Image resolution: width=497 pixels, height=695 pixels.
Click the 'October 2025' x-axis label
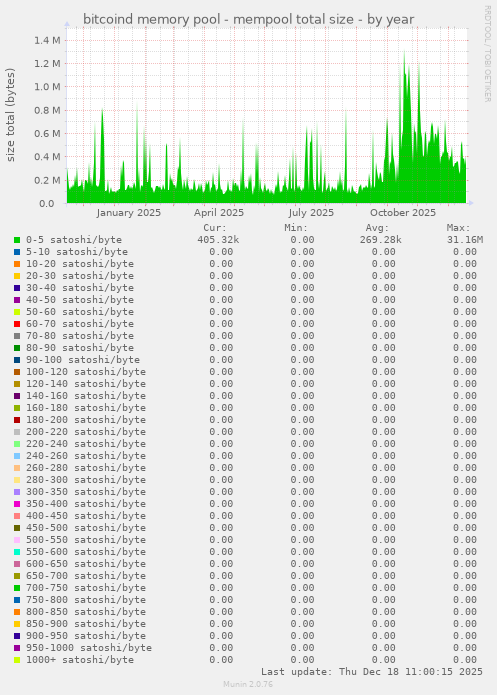pyautogui.click(x=403, y=213)
